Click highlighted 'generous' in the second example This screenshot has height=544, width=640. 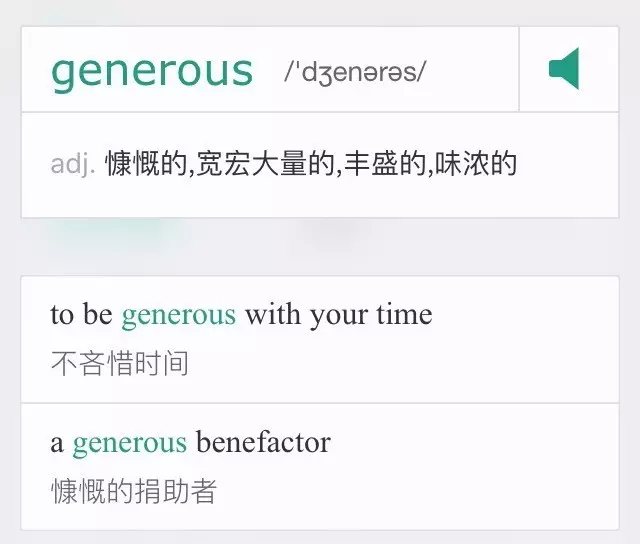[130, 444]
